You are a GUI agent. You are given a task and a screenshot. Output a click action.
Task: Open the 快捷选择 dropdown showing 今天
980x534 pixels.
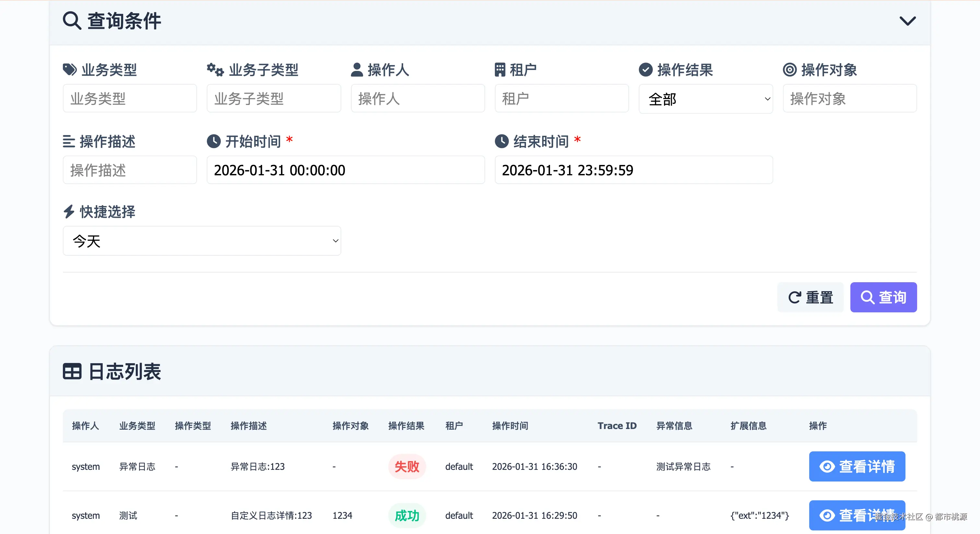pos(202,241)
